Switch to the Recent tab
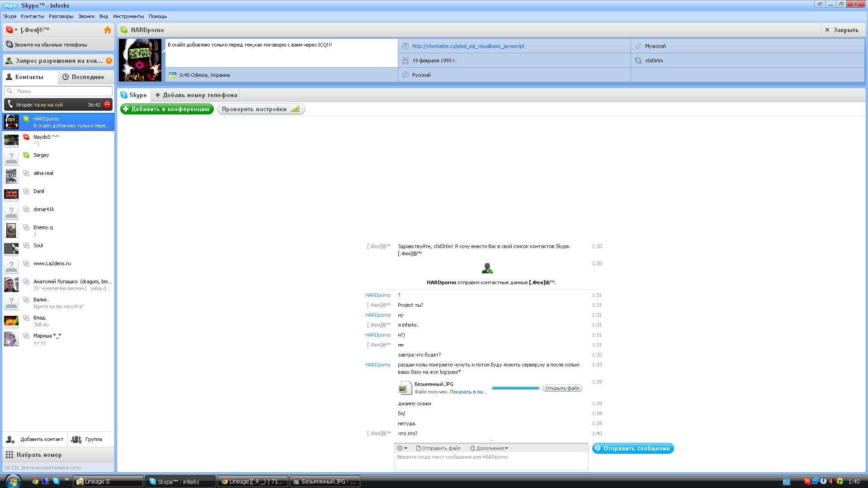This screenshot has height=488, width=868. click(x=84, y=77)
